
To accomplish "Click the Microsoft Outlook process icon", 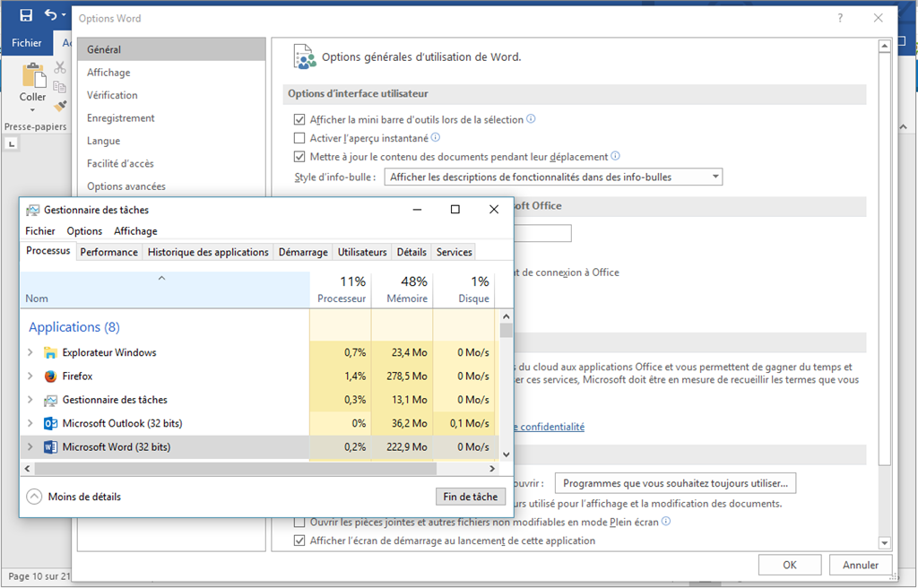I will tap(50, 423).
